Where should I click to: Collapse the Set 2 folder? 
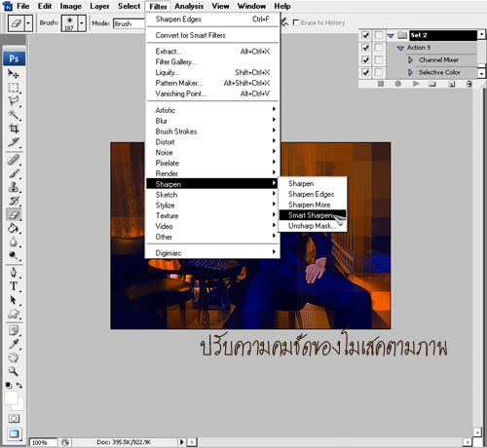[391, 35]
